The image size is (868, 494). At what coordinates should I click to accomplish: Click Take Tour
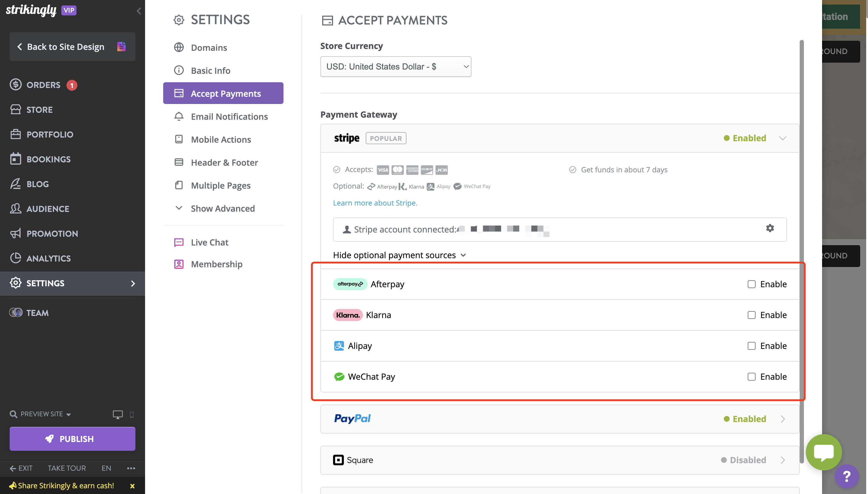click(x=67, y=468)
